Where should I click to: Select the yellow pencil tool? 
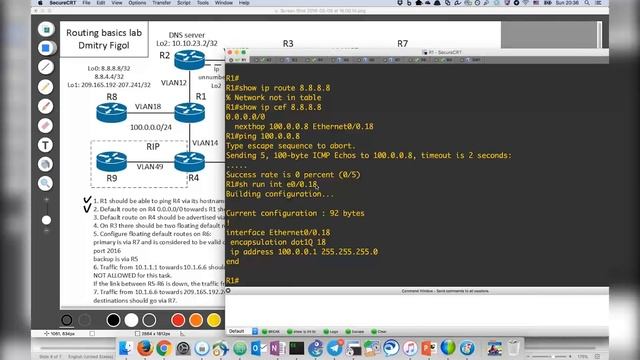(x=46, y=87)
